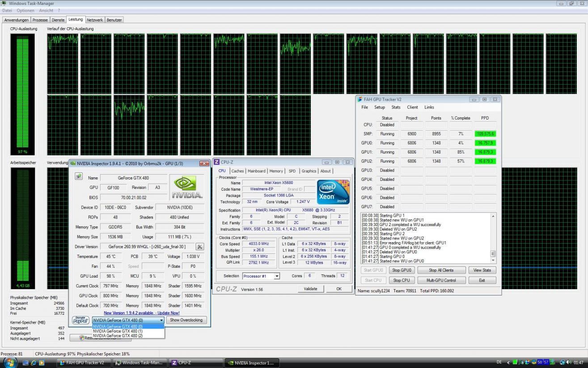Open the Prozesse tab in Task Manager
This screenshot has width=588, height=368.
pos(40,20)
